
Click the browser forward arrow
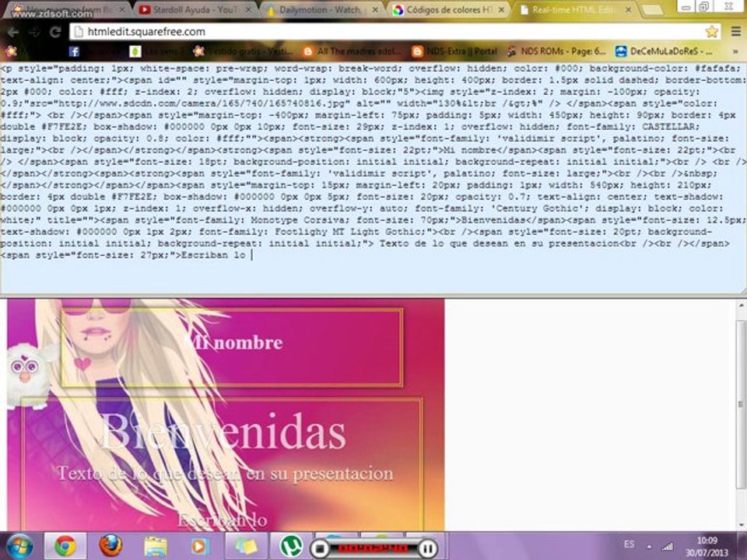pos(33,32)
